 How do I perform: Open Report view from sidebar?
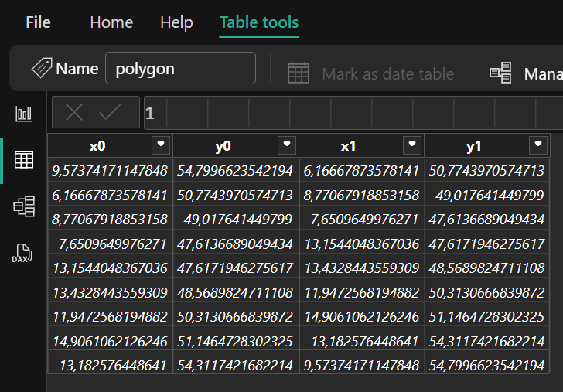[x=24, y=114]
